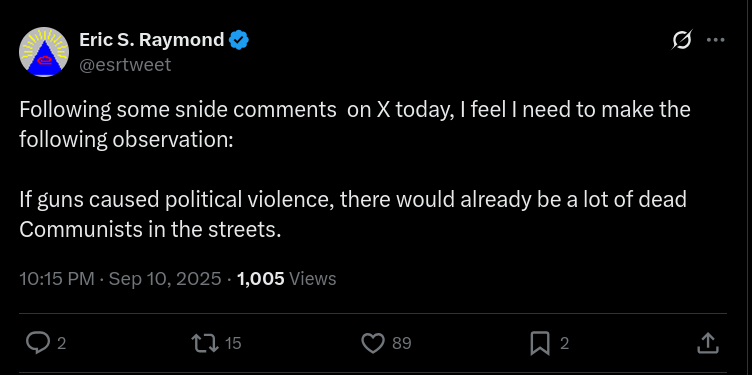Image resolution: width=752 pixels, height=375 pixels.
Task: Open Eric S. Raymond's profile picture
Action: click(x=44, y=52)
